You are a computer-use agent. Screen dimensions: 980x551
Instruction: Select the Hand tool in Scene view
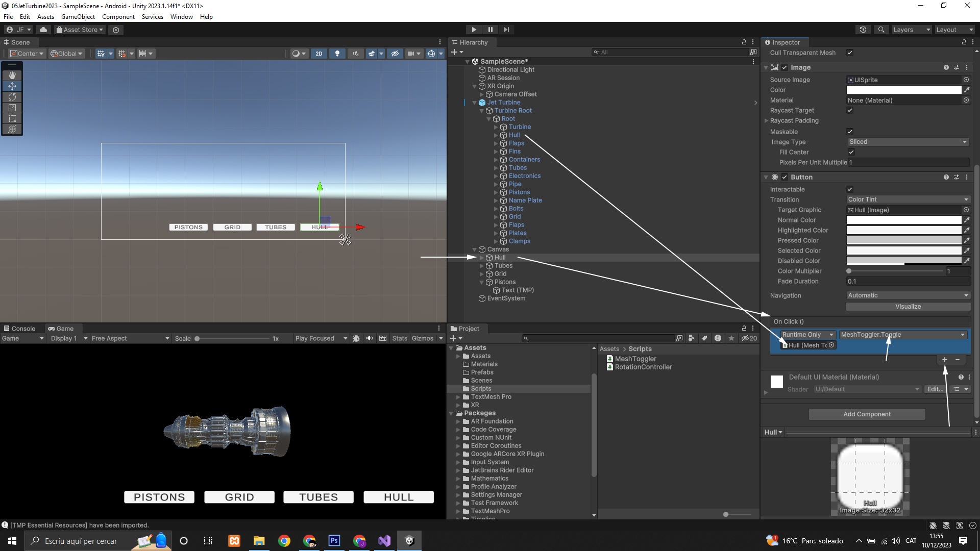[12, 76]
